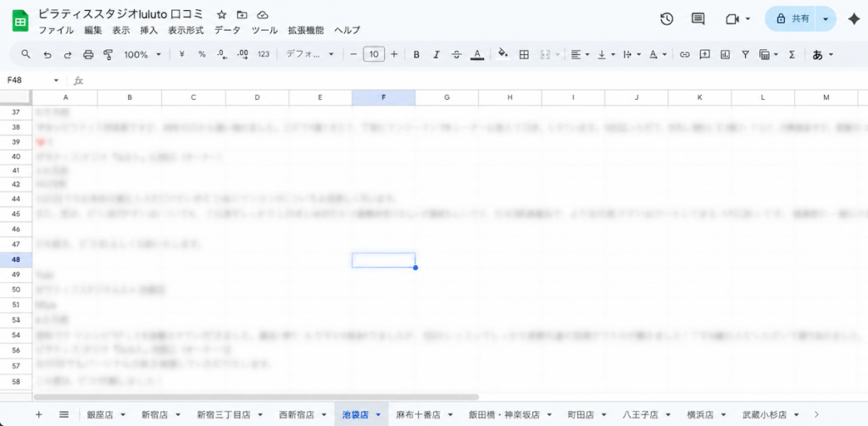Select the paint format roller icon

coord(108,54)
